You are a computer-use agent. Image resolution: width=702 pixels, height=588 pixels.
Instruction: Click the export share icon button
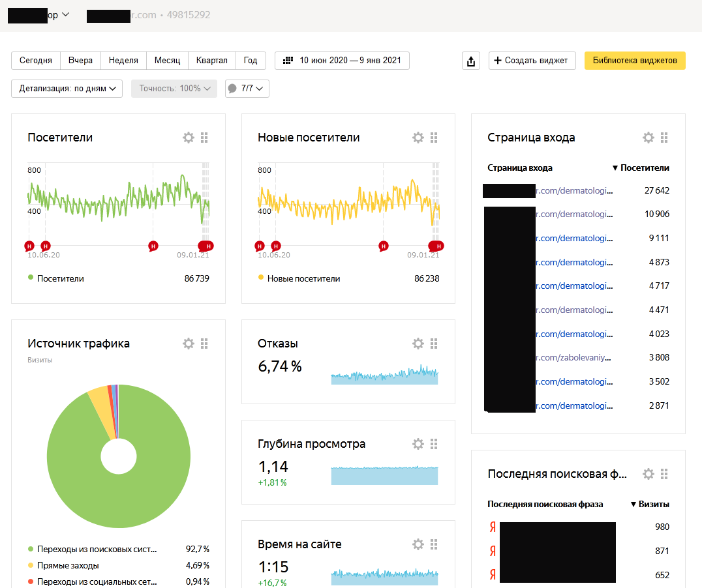point(471,61)
